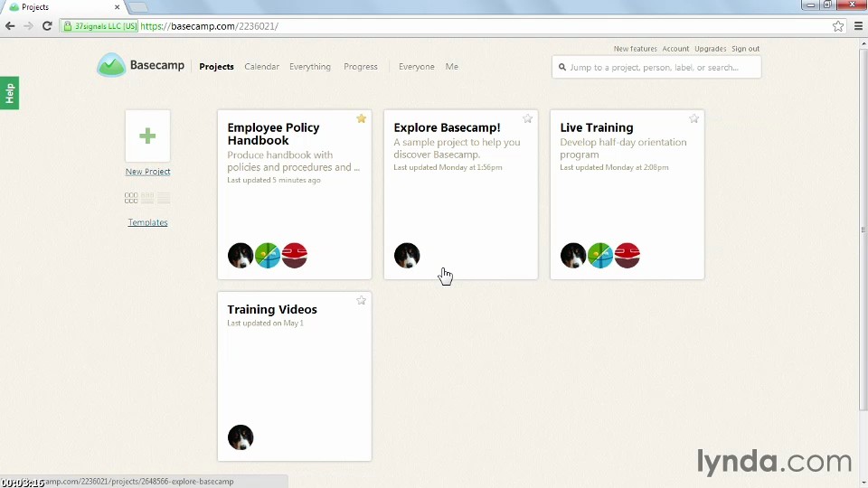Unstar the Employee Policy Handbook project
868x488 pixels.
click(x=361, y=118)
